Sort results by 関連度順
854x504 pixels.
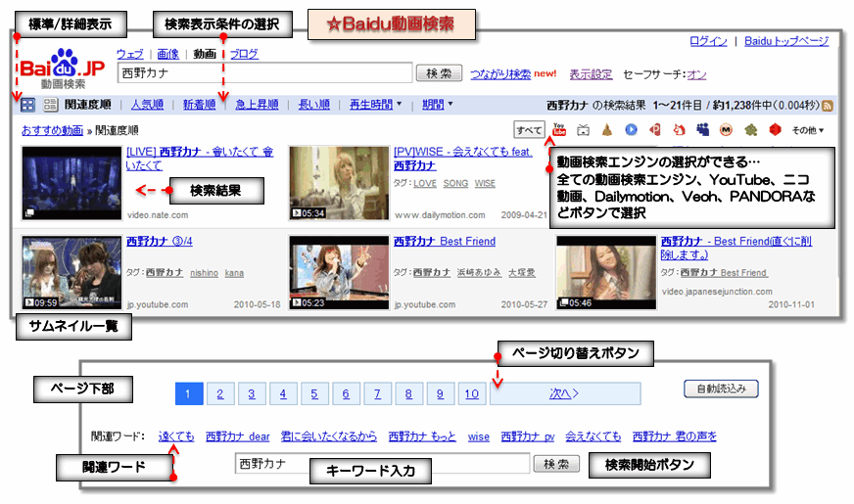point(88,105)
